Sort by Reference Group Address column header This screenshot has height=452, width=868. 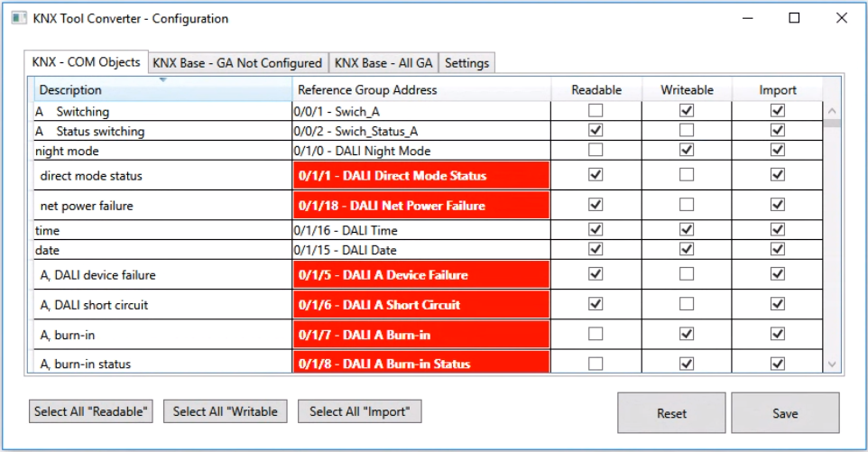[421, 89]
